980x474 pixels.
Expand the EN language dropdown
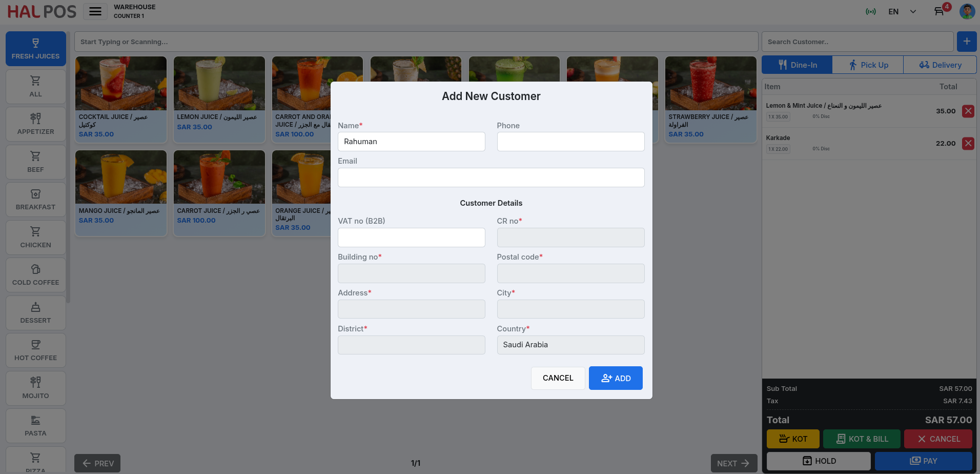pyautogui.click(x=902, y=11)
